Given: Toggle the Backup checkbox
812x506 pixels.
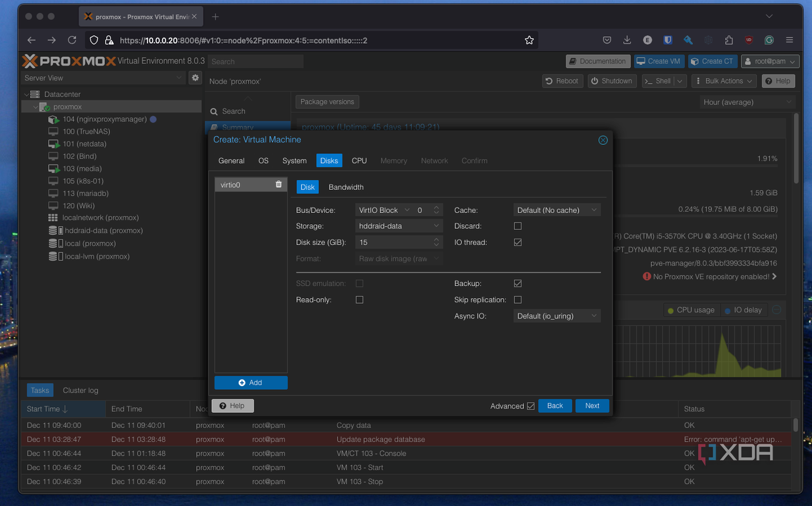Looking at the screenshot, I should point(518,284).
